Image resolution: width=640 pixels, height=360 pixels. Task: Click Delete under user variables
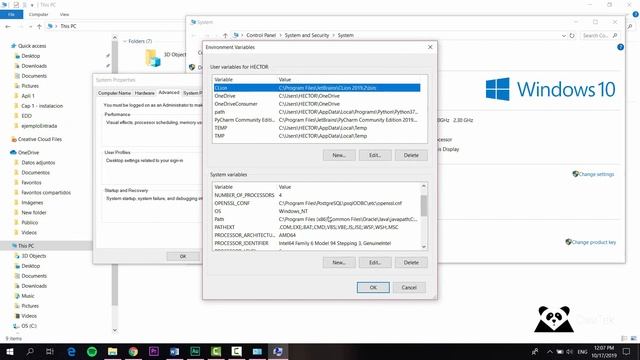(411, 155)
